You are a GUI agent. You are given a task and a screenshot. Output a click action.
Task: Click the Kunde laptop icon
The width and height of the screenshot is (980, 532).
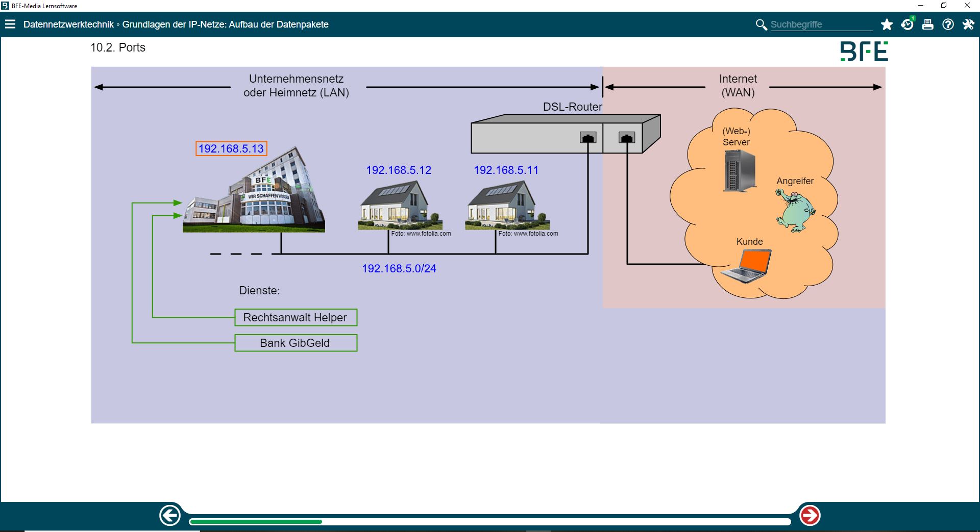[747, 266]
